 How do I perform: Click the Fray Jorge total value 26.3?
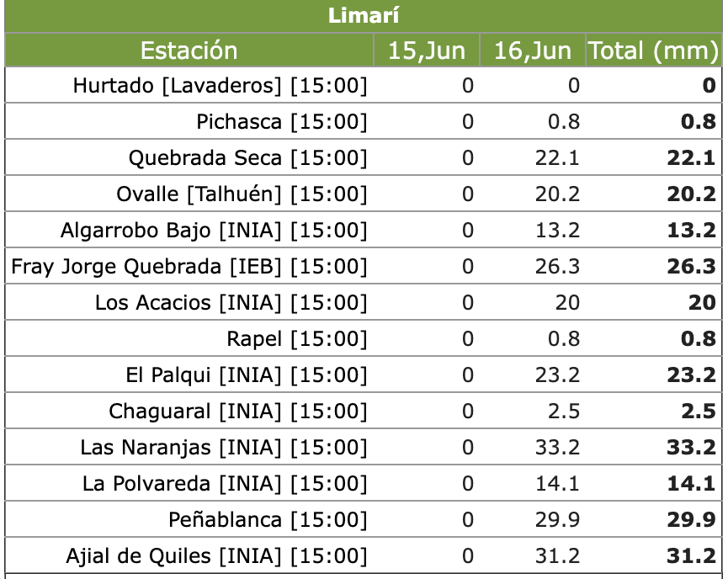(691, 267)
